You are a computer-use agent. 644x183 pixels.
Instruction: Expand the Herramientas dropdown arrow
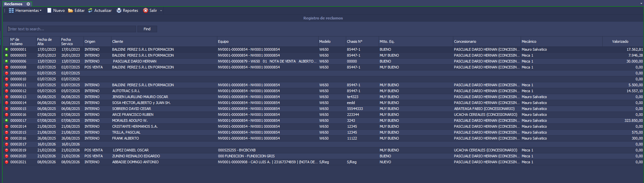(x=41, y=11)
